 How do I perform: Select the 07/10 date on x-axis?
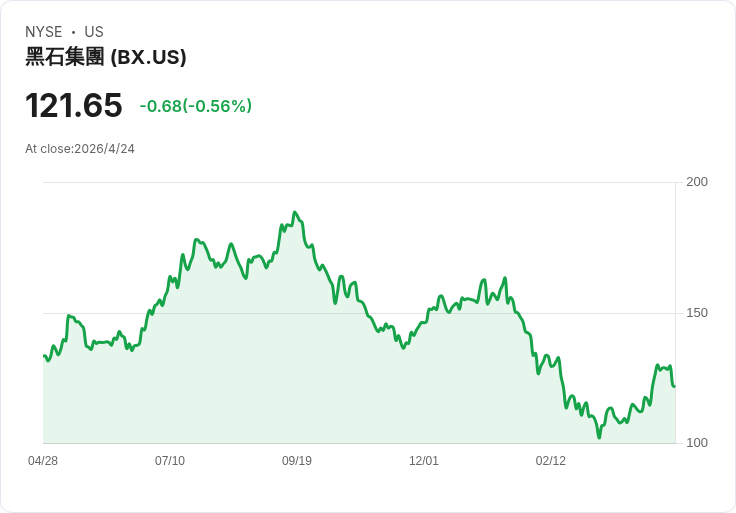tap(170, 461)
